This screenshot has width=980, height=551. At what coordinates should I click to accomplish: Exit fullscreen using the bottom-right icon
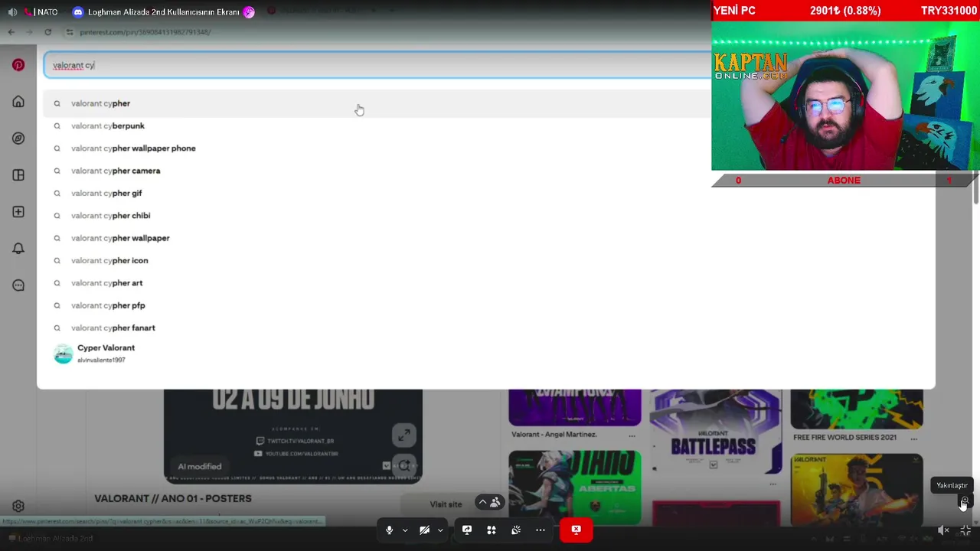pyautogui.click(x=965, y=530)
